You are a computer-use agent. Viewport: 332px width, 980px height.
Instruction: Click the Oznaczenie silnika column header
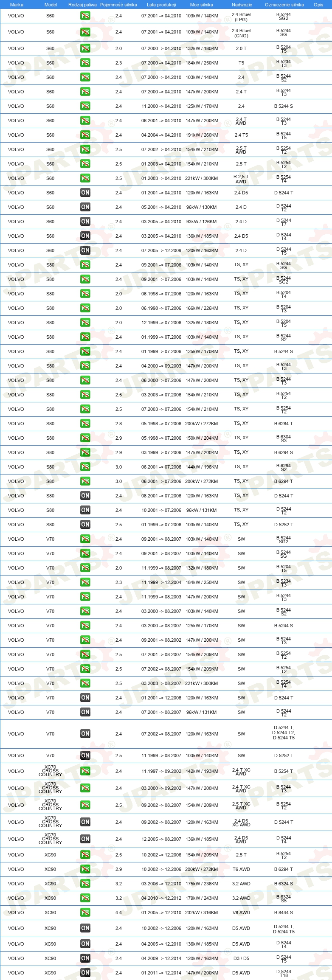coord(284,5)
